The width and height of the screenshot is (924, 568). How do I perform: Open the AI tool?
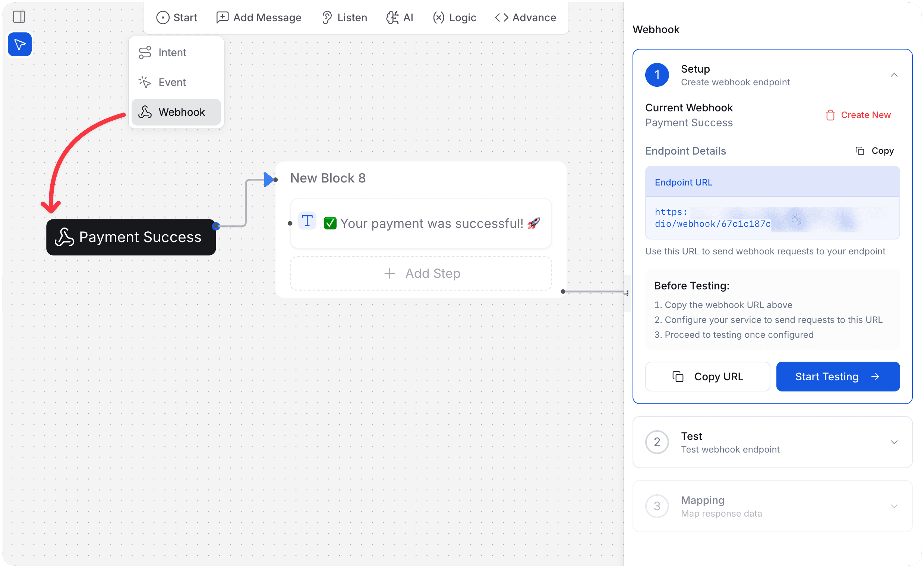point(400,17)
